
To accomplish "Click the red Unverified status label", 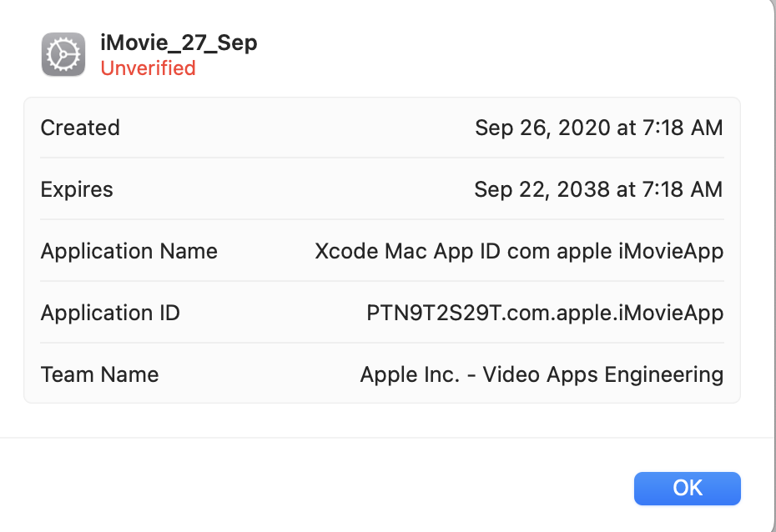I will pyautogui.click(x=148, y=68).
